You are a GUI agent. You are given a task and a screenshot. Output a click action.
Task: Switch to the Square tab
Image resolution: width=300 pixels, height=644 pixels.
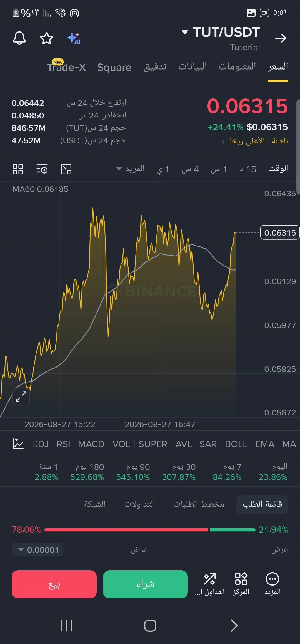point(114,67)
